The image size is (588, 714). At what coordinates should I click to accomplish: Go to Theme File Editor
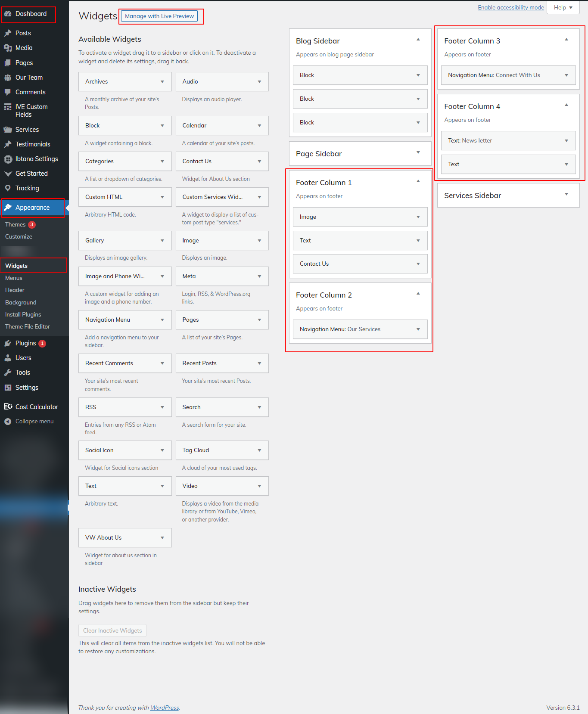(x=28, y=327)
